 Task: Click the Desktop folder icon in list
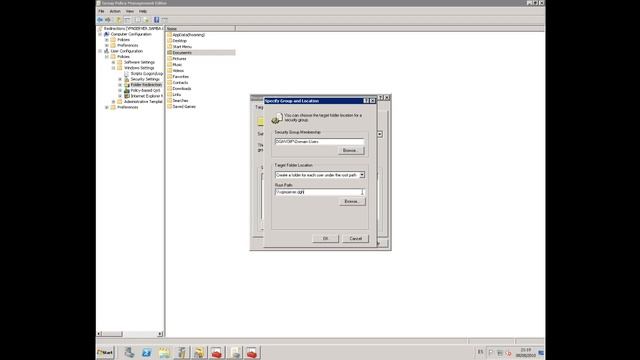click(169, 41)
